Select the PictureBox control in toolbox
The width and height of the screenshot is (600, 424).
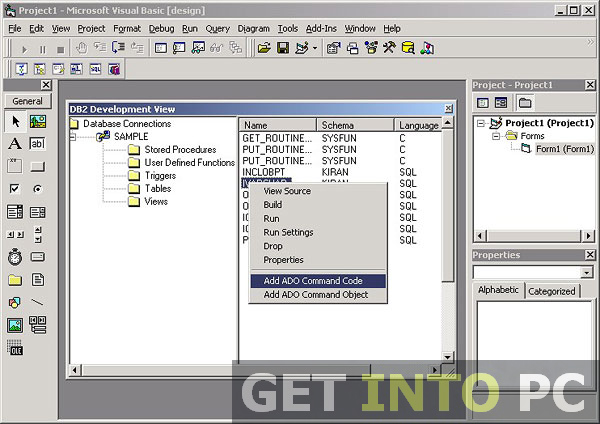coord(38,121)
